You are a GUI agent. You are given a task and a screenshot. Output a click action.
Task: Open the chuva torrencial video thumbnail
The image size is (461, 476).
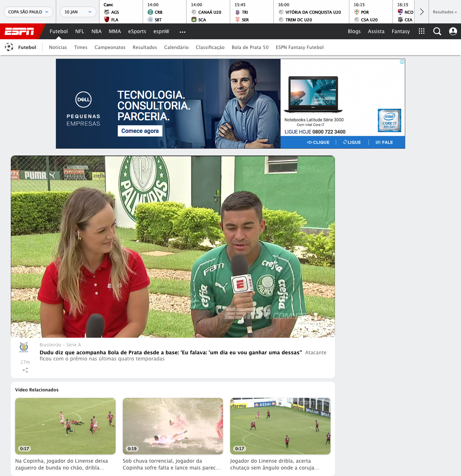173,426
